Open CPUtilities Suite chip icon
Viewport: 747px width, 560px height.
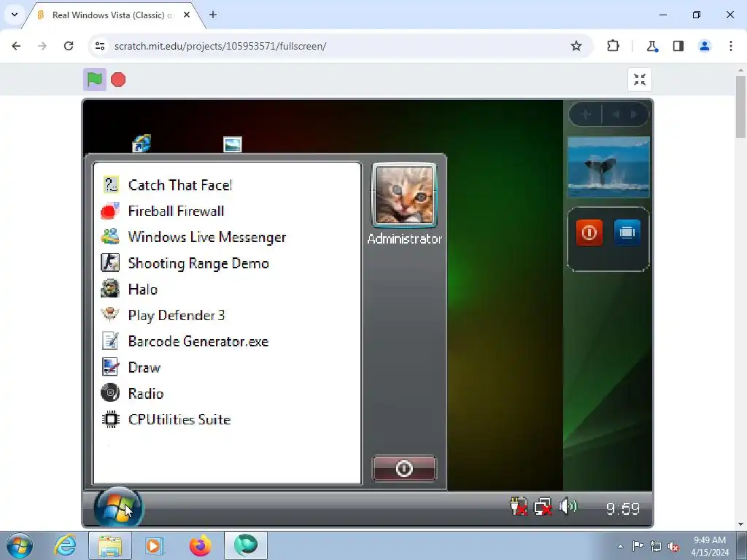111,419
